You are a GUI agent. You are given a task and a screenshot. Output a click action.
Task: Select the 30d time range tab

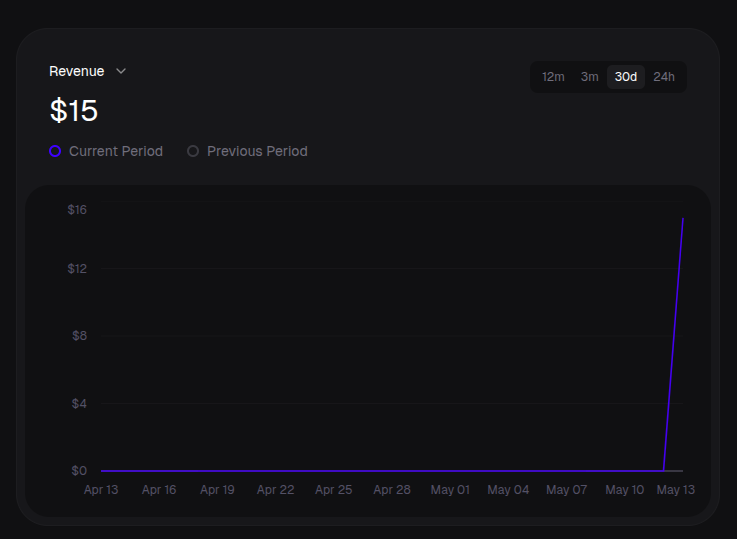click(626, 77)
